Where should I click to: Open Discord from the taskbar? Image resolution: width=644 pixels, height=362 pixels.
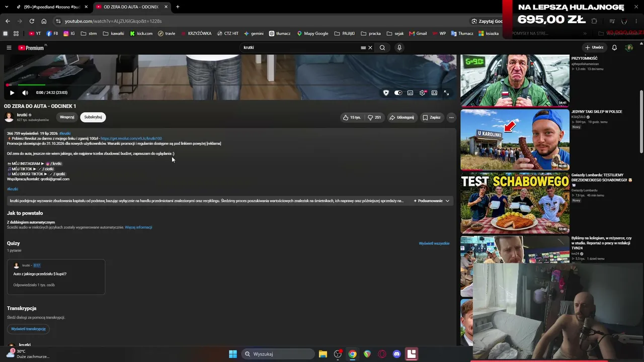click(x=396, y=354)
